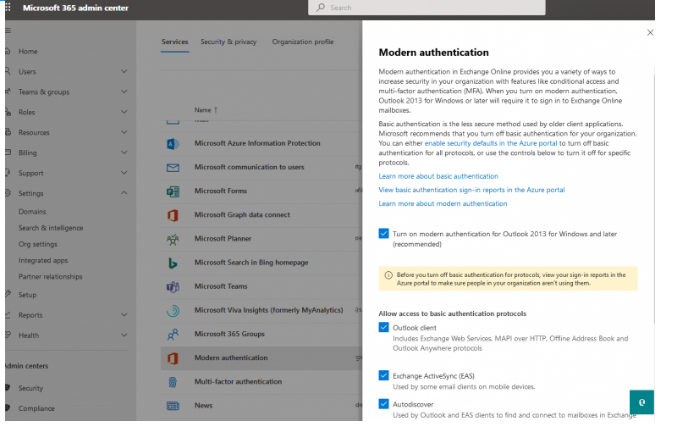The image size is (694, 437).
Task: Click the Multi-factor authentication fingerprint icon
Action: 173,382
